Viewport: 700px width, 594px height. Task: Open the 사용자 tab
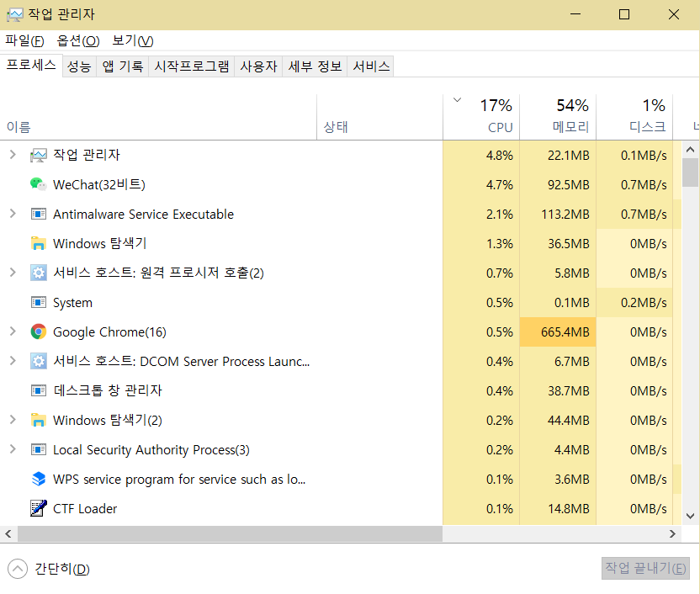pos(258,66)
